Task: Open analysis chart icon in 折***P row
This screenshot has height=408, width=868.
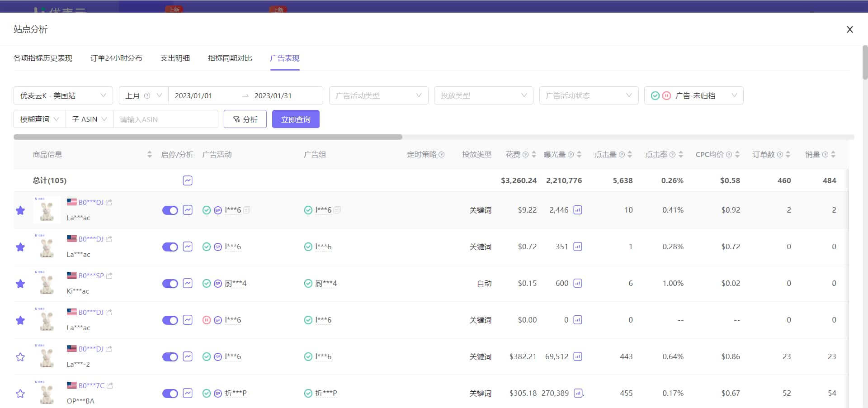Action: coord(188,393)
